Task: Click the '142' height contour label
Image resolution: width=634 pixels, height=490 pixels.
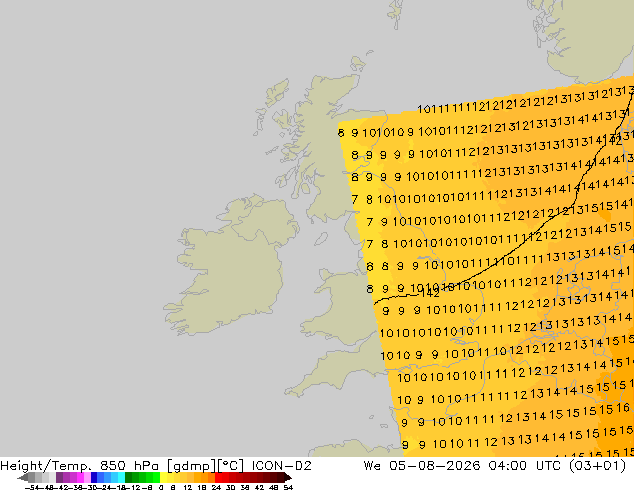Action: click(430, 294)
